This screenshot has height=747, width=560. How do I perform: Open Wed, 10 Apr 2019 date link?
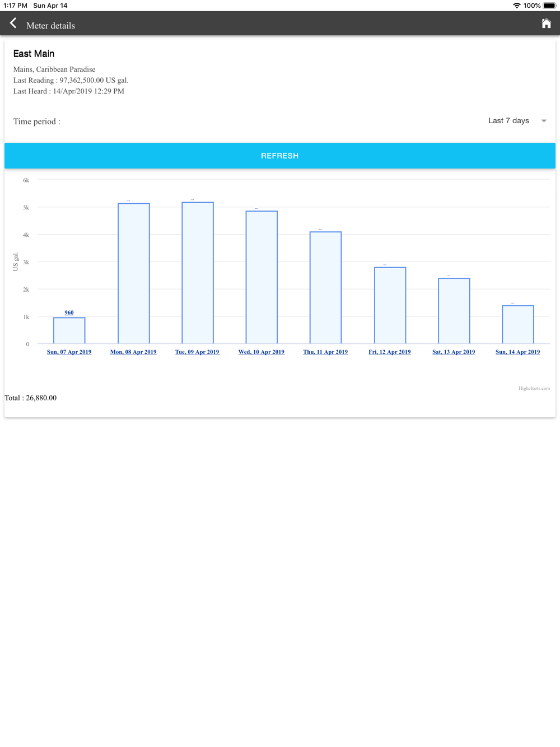point(262,352)
